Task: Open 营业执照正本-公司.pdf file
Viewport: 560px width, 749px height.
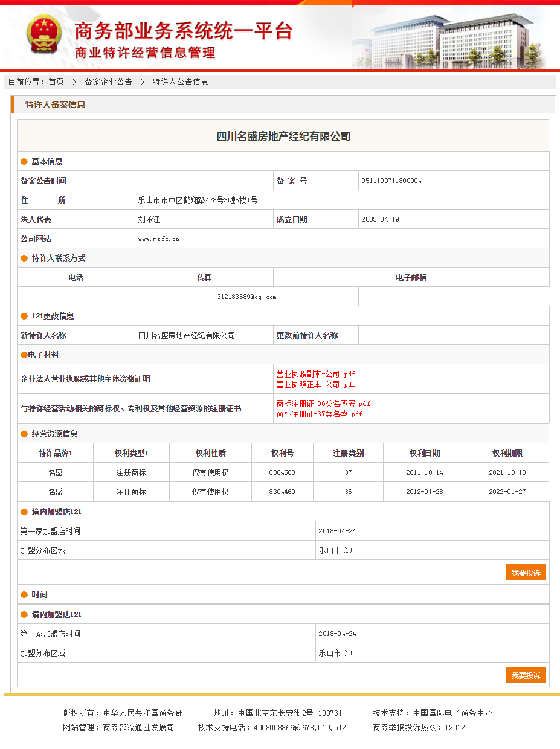Action: [x=316, y=384]
